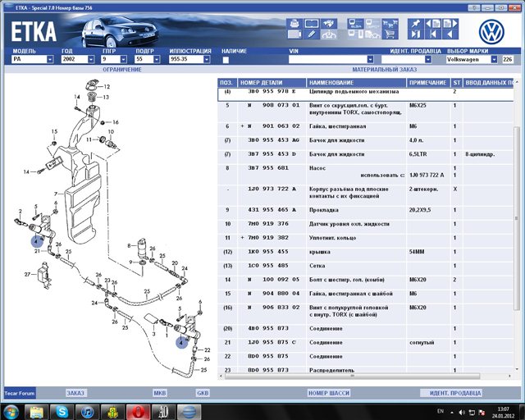525x420 pixels.
Task: Click part number 3B0 955 978 E
Action: [x=272, y=91]
